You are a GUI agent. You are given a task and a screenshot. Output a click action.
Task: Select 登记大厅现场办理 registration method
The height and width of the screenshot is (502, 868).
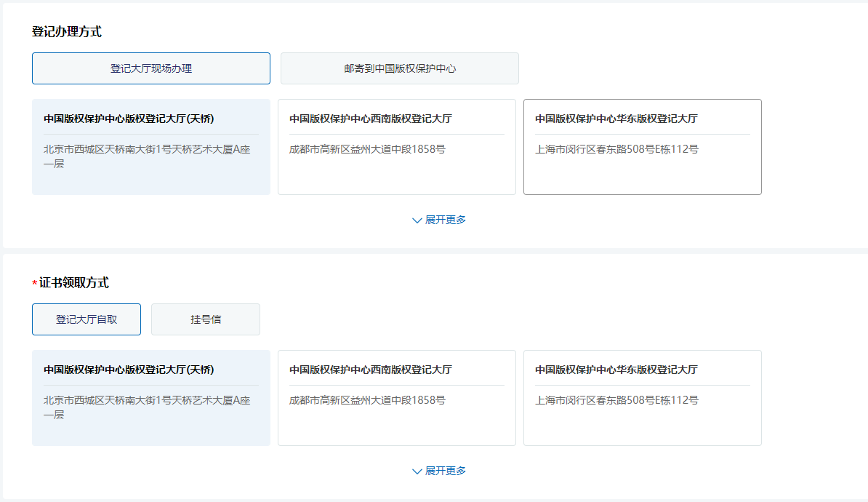pos(151,68)
